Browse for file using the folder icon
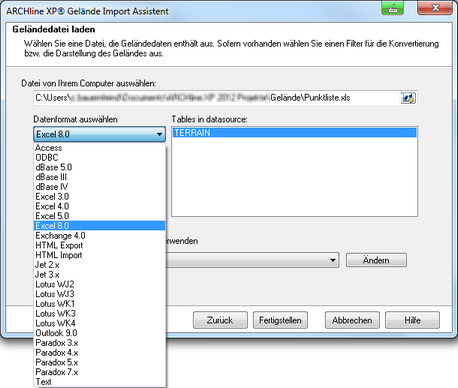 [x=408, y=98]
